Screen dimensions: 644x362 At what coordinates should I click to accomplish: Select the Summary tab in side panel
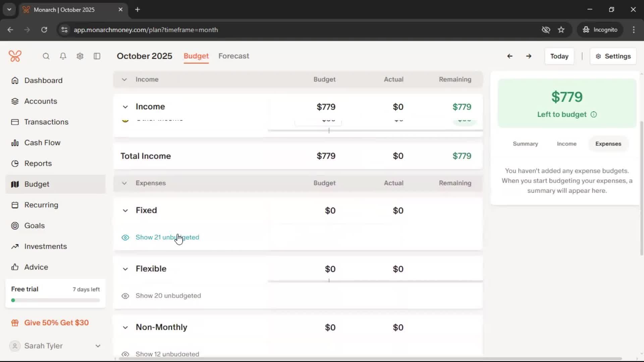[x=525, y=144]
